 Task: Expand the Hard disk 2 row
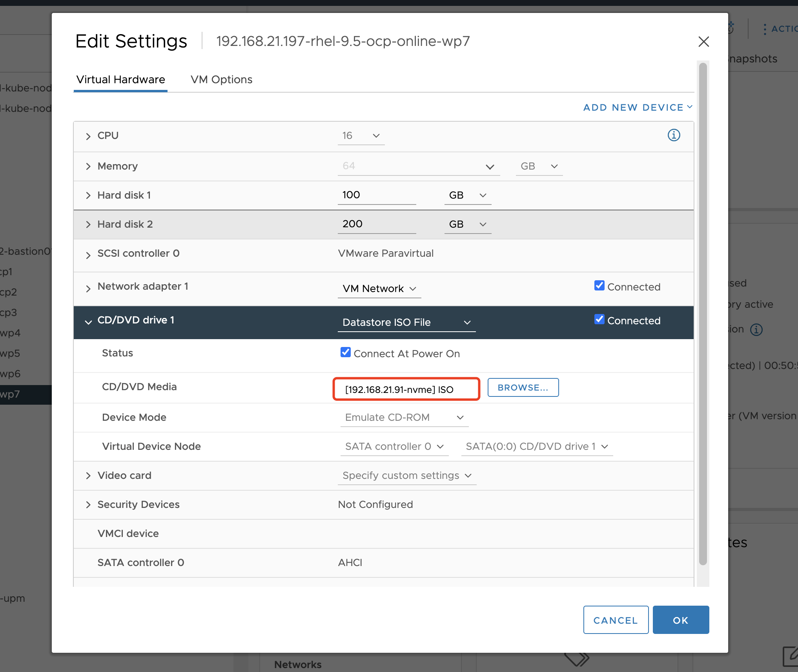88,224
